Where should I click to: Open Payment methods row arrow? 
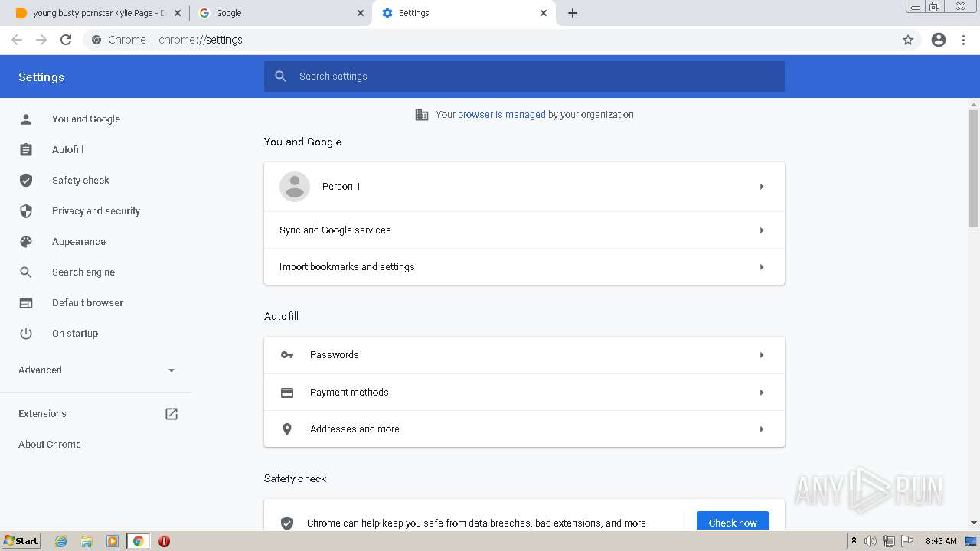tap(762, 393)
